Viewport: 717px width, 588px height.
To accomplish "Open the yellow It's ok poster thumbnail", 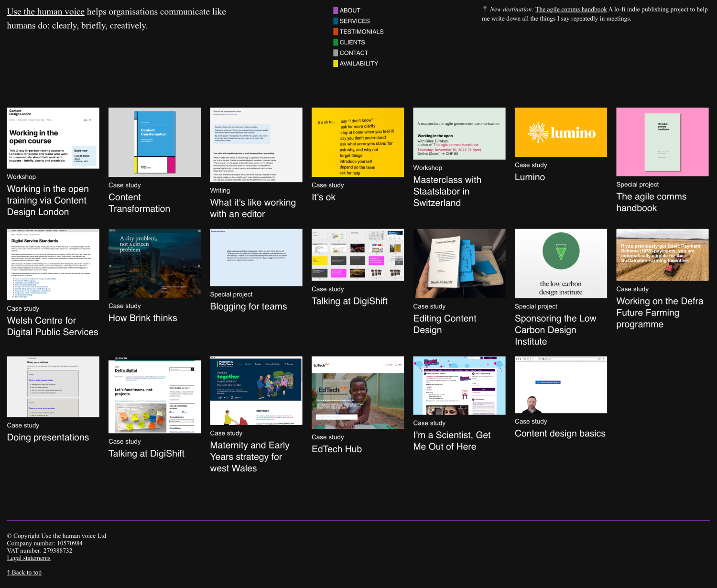I will [x=358, y=142].
